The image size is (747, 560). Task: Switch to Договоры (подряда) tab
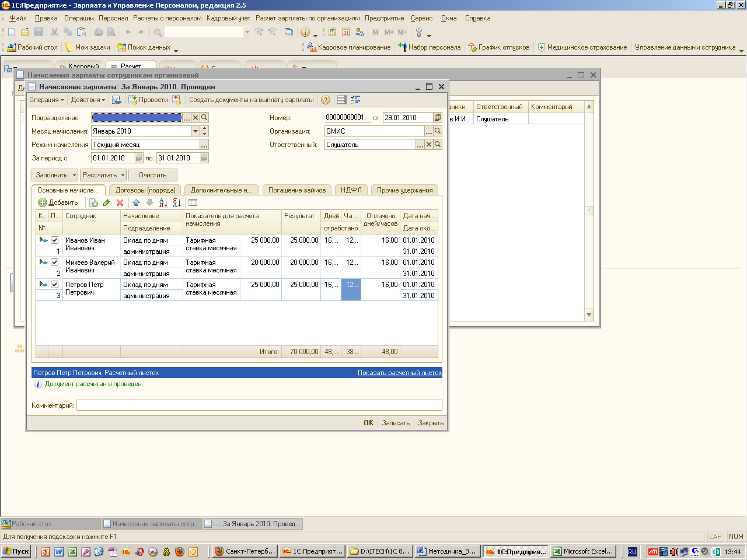pyautogui.click(x=145, y=190)
